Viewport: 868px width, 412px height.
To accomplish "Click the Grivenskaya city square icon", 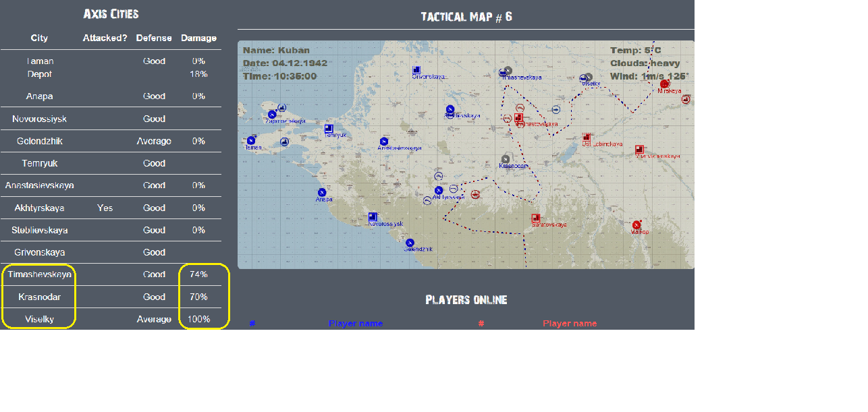I will coord(417,70).
